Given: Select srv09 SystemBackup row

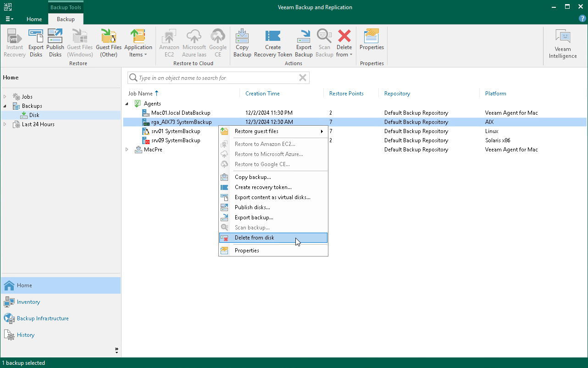Looking at the screenshot, I should [x=354, y=140].
